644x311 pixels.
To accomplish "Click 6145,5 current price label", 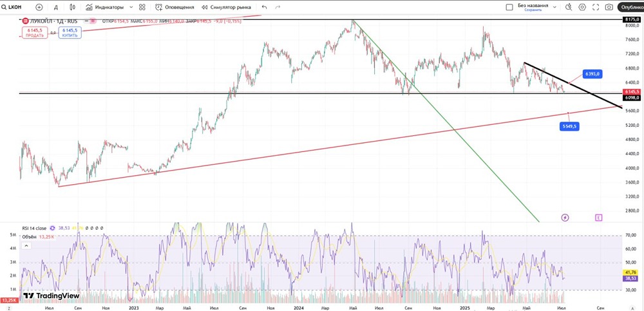I will click(x=632, y=91).
